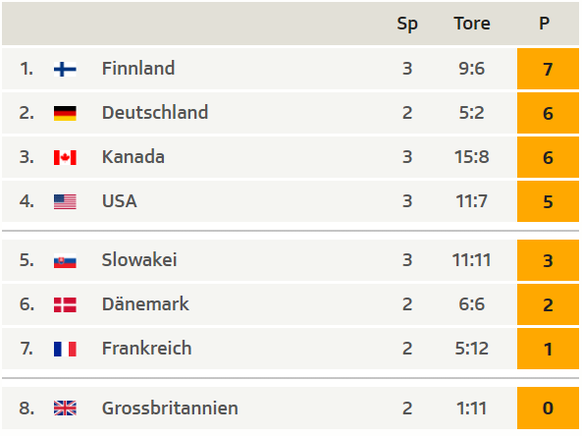Click Grossbritannien's orange points cell showing 0
This screenshot has height=436, width=582.
(548, 408)
